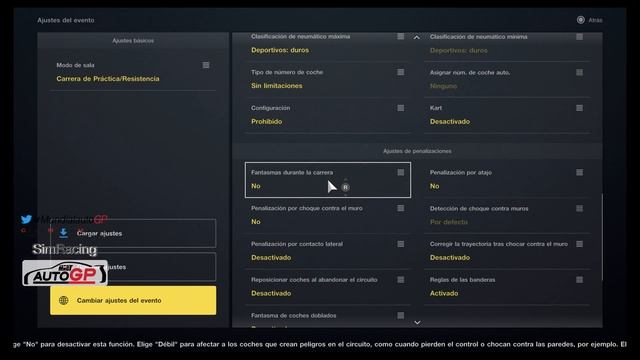Click the Ajustes del evento title

coord(66,20)
